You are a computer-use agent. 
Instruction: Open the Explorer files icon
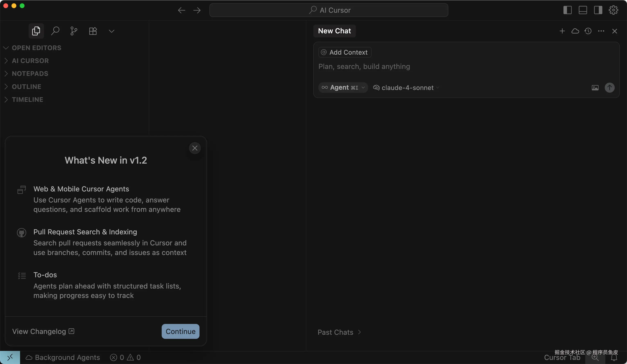pyautogui.click(x=36, y=31)
